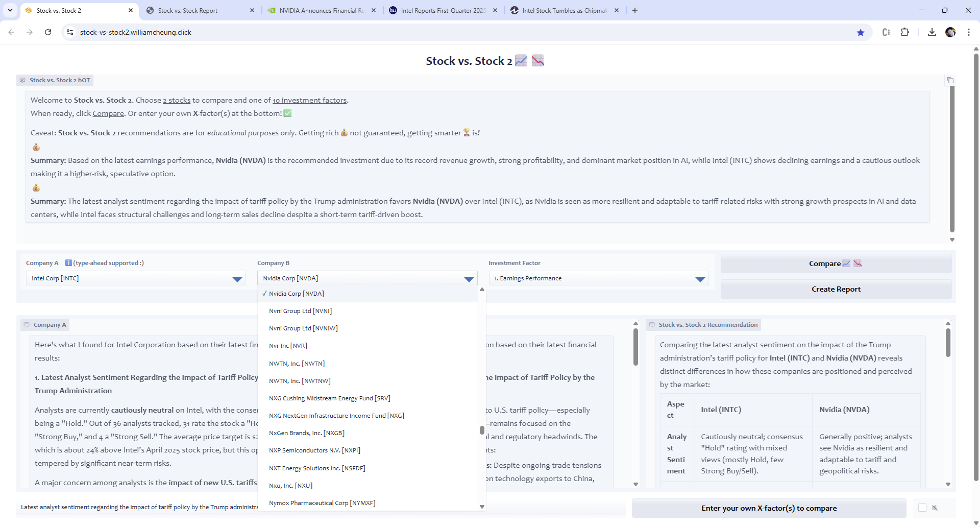
Task: Open the Chrome three-dot menu
Action: (969, 32)
